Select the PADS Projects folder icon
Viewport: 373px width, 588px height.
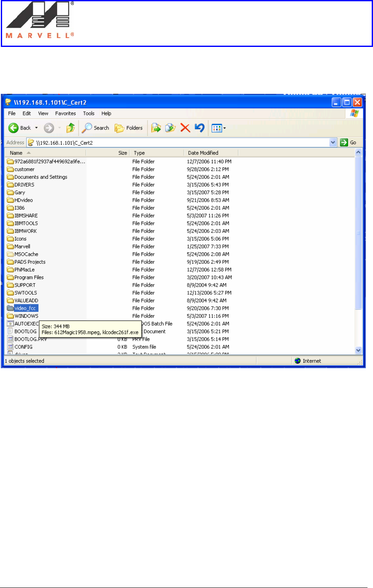point(11,262)
